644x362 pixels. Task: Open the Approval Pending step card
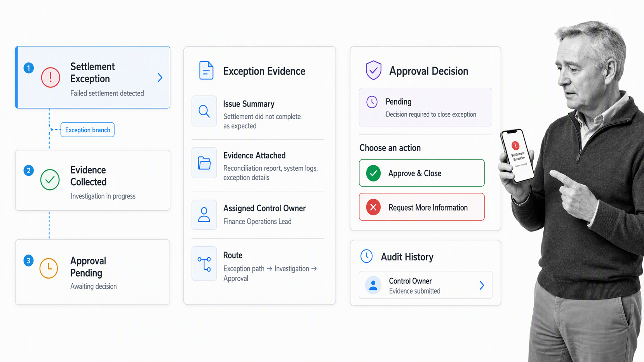pos(92,272)
